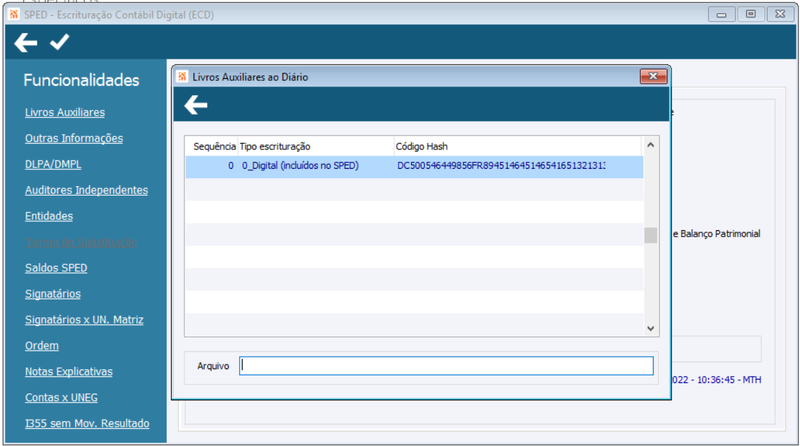Click the grid scrollbar up arrow
Viewport: 800px width, 446px height.
[651, 145]
